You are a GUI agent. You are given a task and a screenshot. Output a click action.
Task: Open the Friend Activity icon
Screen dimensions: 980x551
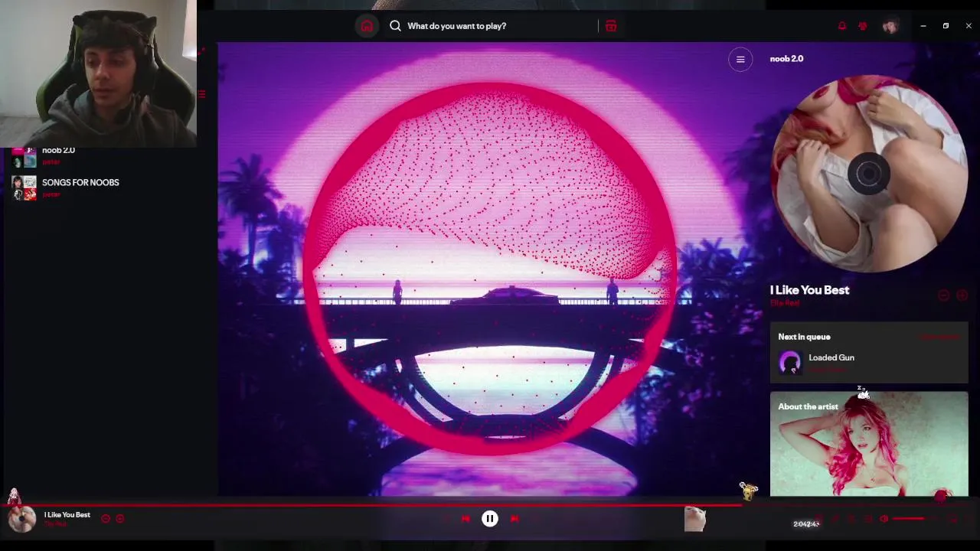863,26
